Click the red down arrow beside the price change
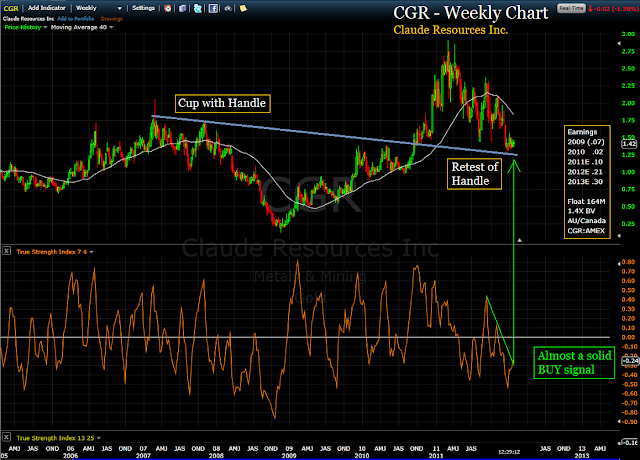Viewport: 640px width, 460px height. (590, 9)
